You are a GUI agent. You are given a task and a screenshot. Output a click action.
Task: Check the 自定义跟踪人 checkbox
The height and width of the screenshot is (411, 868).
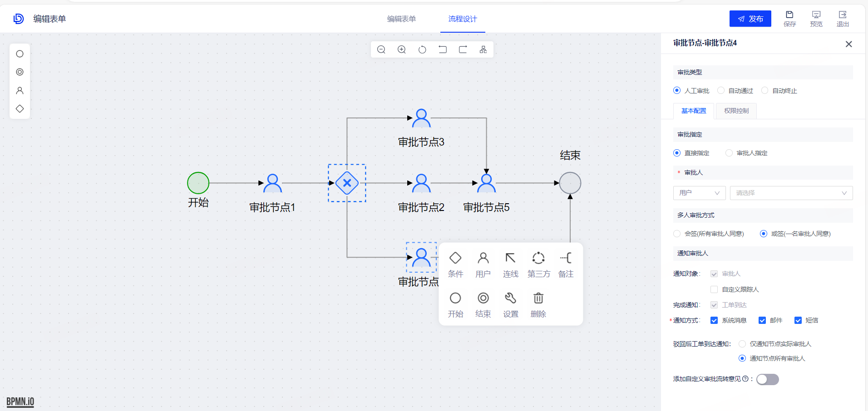tap(714, 289)
